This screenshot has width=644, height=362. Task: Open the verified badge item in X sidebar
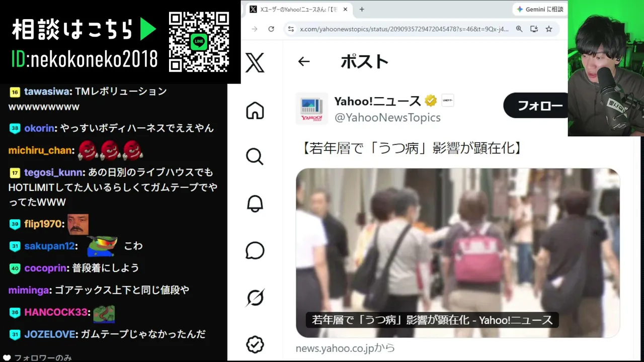[255, 344]
